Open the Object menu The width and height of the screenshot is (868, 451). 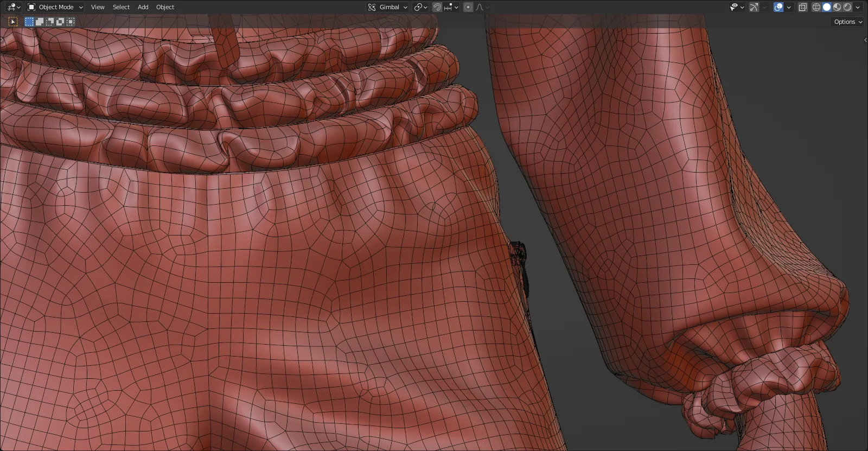tap(165, 7)
